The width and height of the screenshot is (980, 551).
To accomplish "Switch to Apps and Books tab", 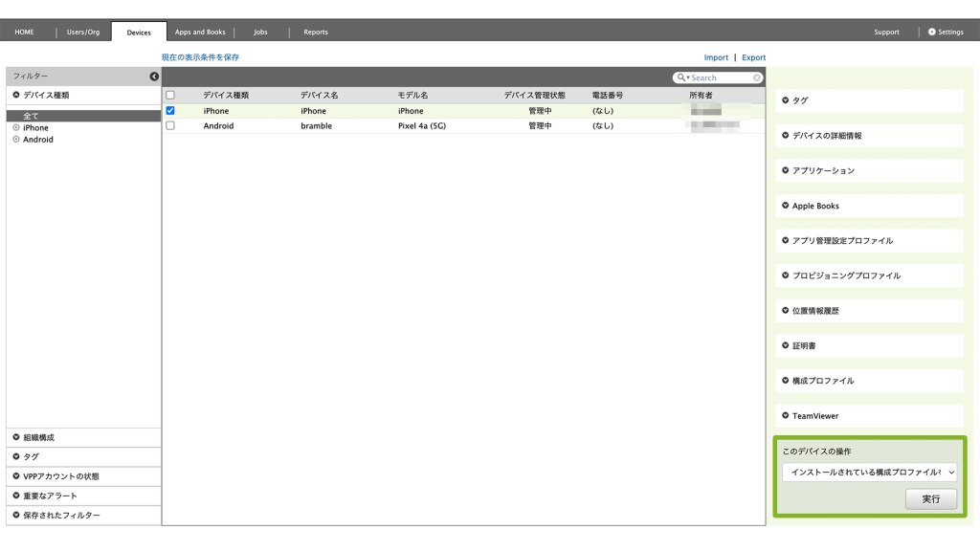I will (200, 32).
